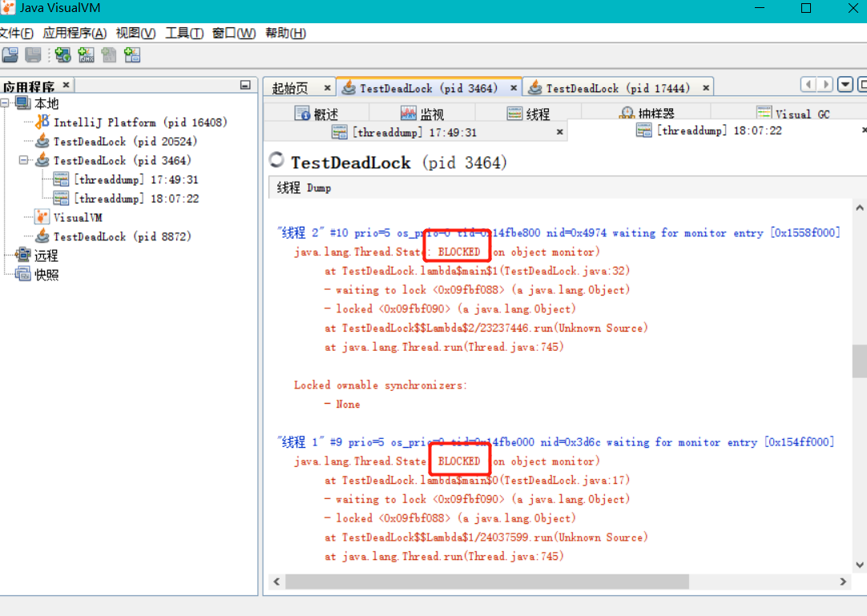The width and height of the screenshot is (867, 616).
Task: Click the 快照 snapshots icon
Action: tap(23, 274)
